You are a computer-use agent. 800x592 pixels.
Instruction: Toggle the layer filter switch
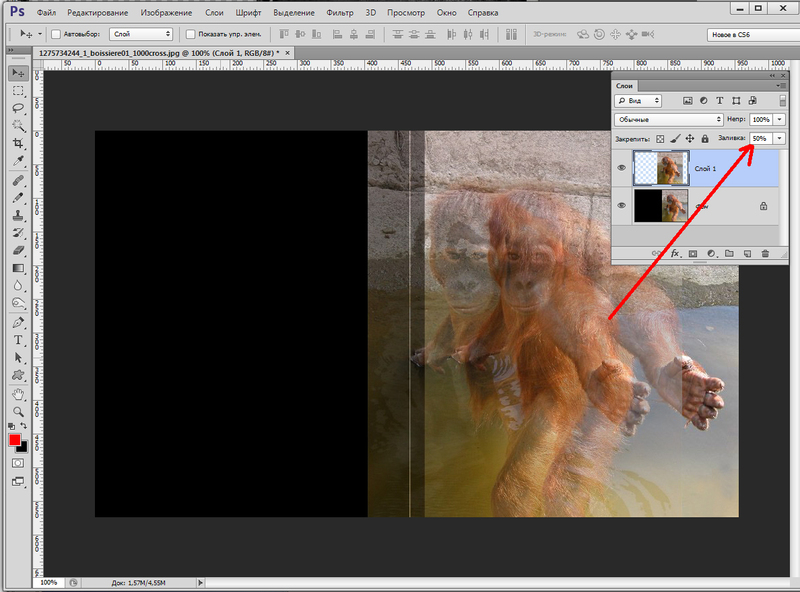[783, 101]
